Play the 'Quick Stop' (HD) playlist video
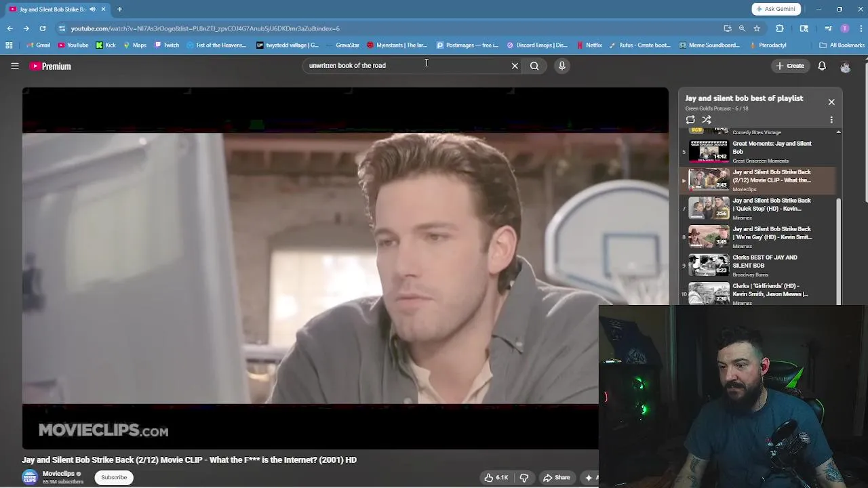This screenshot has height=488, width=868. pyautogui.click(x=758, y=208)
